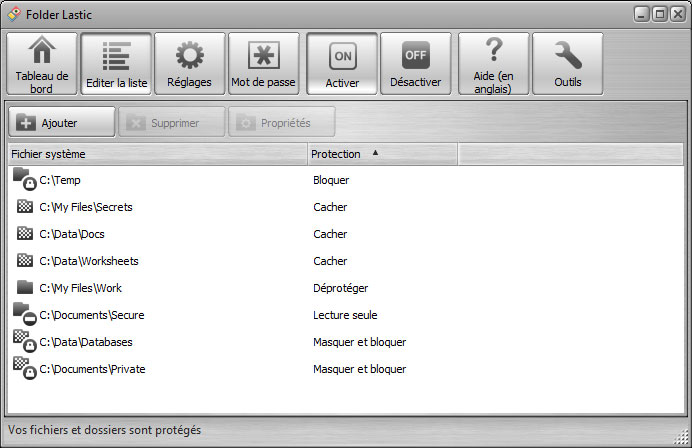Open the Tableau de bord home view

(42, 64)
